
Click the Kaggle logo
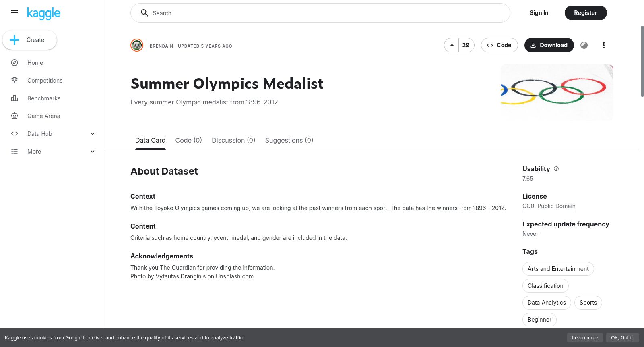pos(43,13)
